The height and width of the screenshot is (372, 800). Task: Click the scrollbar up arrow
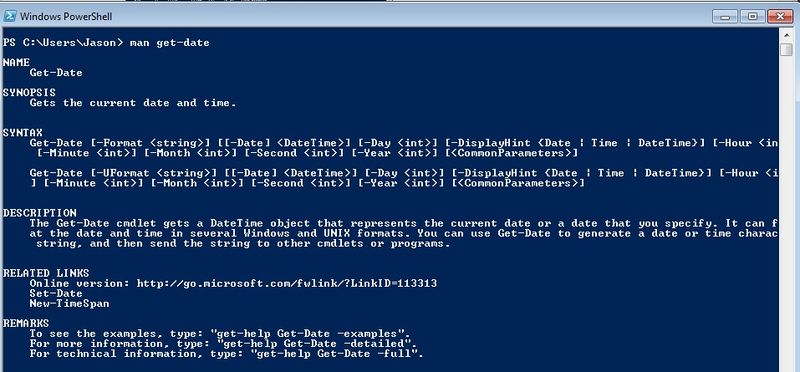pos(786,35)
